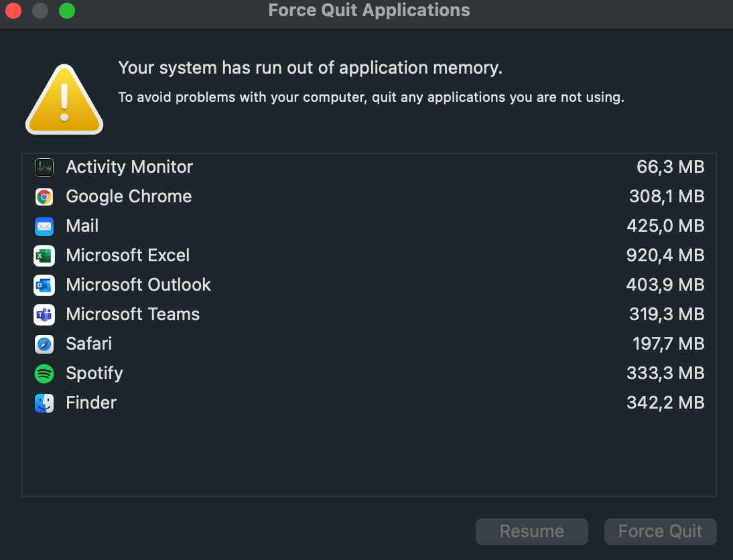Viewport: 733px width, 560px height.
Task: Select the Google Chrome application name
Action: pyautogui.click(x=129, y=197)
